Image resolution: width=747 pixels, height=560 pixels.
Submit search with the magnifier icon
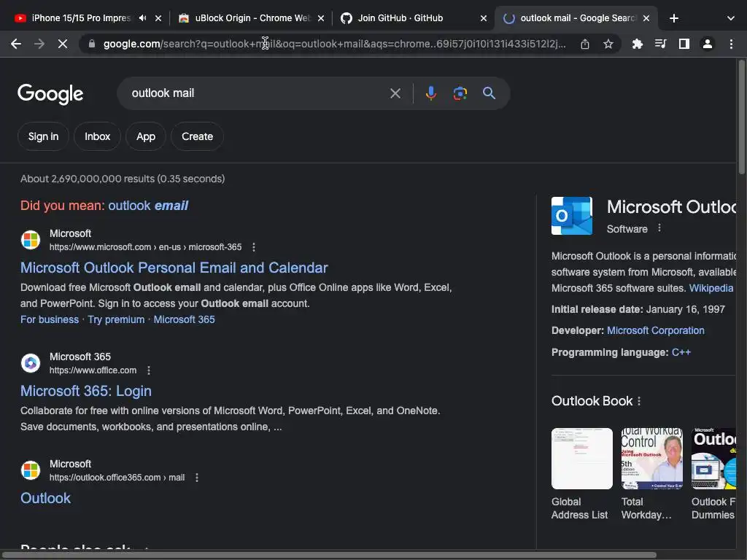tap(489, 93)
